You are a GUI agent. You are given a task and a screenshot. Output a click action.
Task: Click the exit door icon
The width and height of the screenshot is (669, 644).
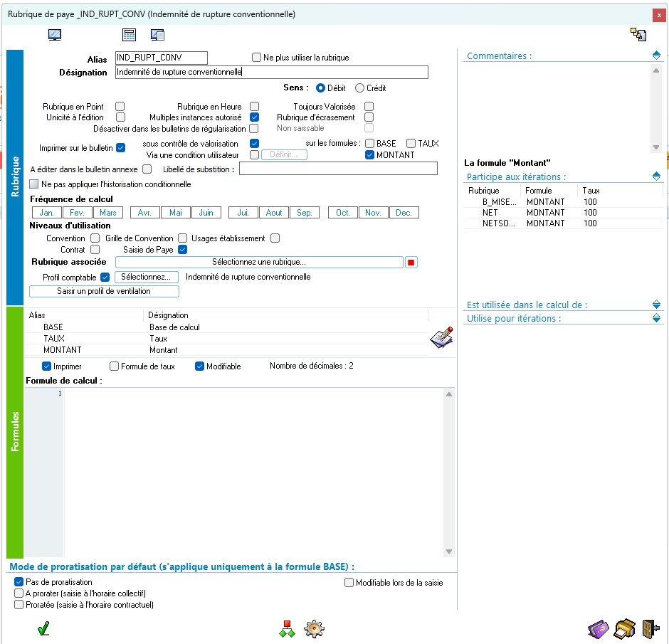coord(650,628)
